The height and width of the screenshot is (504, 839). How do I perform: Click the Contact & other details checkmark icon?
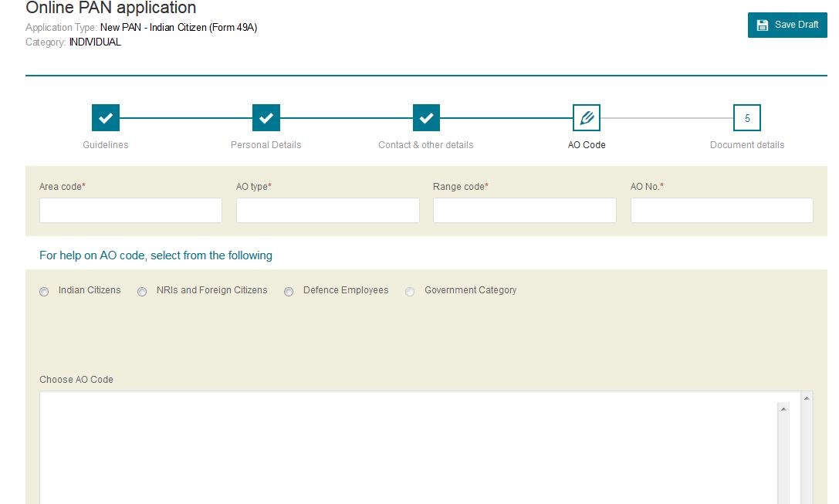coord(426,118)
